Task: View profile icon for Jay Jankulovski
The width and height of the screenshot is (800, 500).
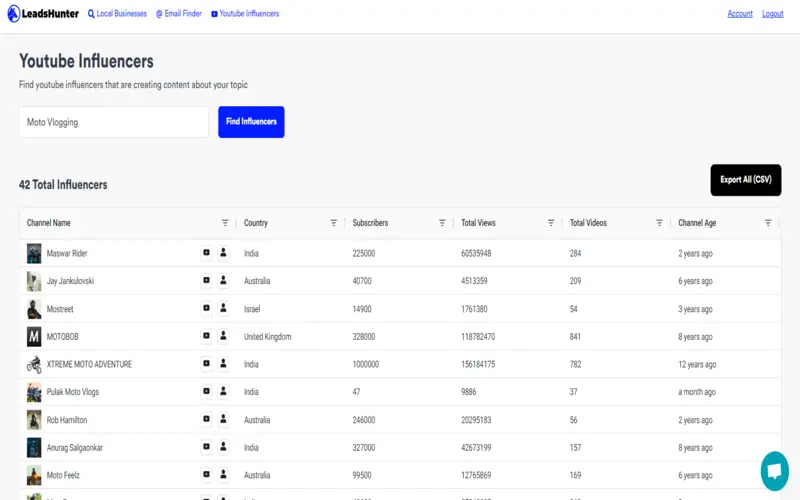Action: pos(223,280)
